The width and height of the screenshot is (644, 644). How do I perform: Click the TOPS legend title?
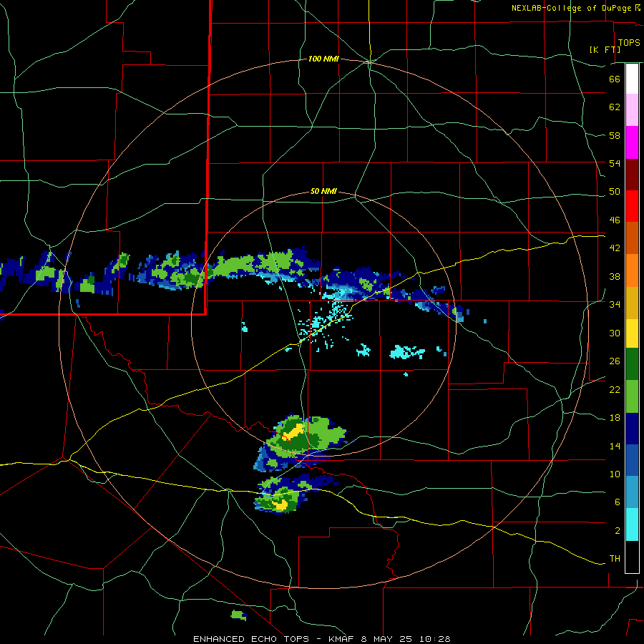629,43
